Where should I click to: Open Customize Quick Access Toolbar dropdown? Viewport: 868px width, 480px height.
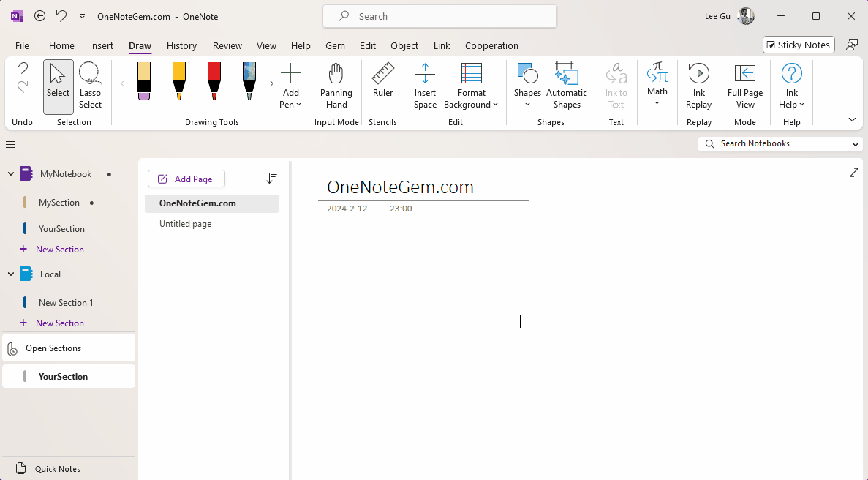tap(82, 17)
